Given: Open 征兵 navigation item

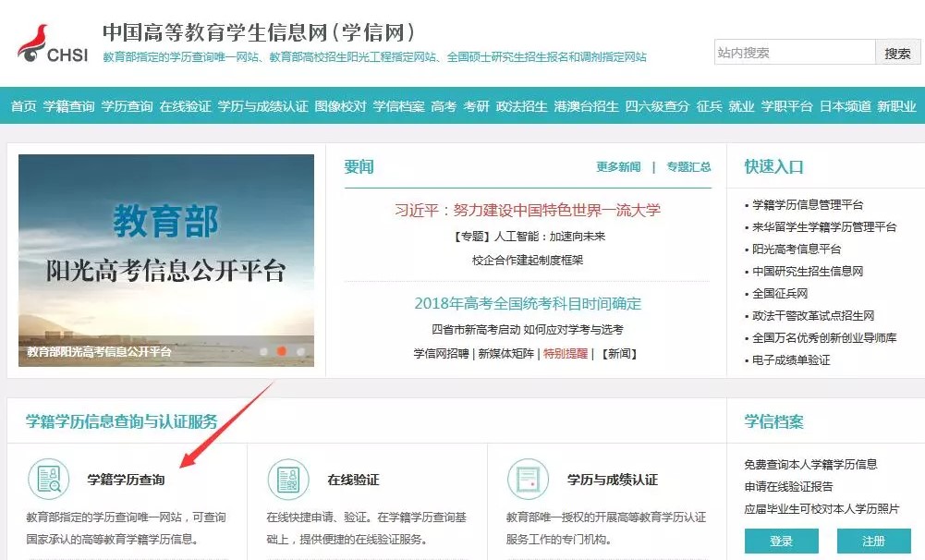Looking at the screenshot, I should pos(709,106).
